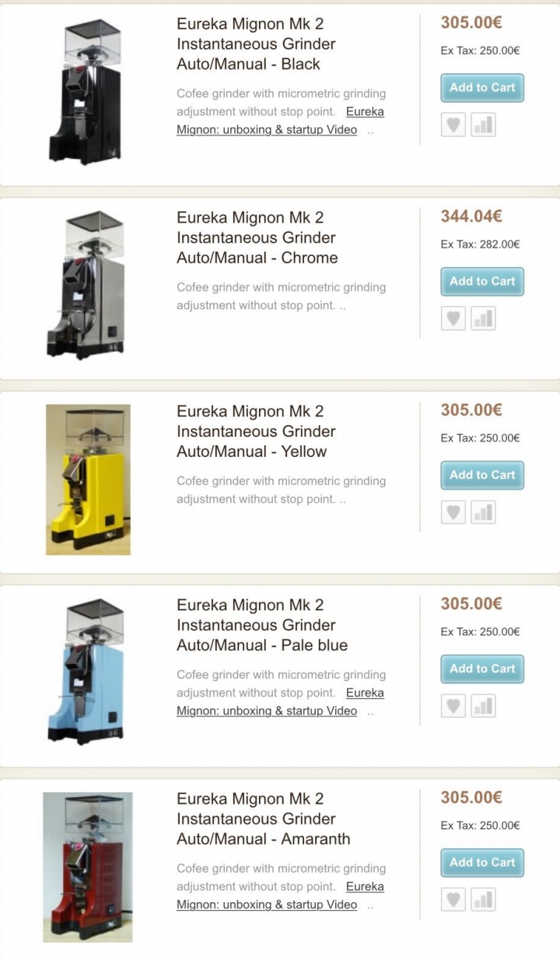
Task: Add the Amaranth Eureka Mignon to cart
Action: (x=482, y=863)
